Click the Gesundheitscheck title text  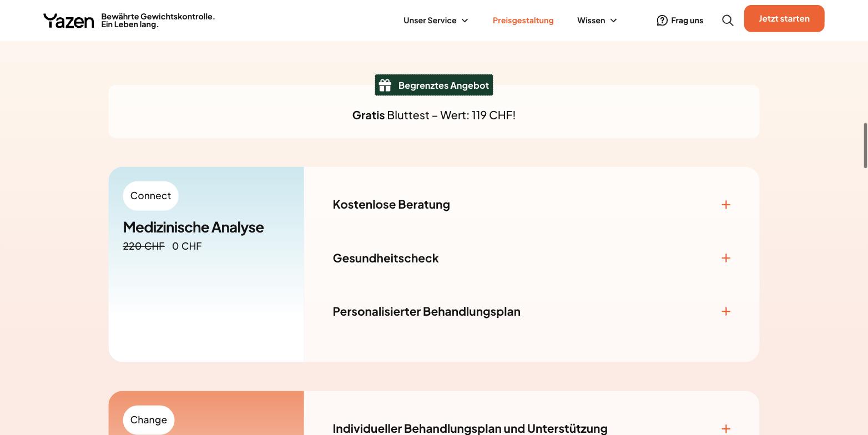pyautogui.click(x=386, y=258)
